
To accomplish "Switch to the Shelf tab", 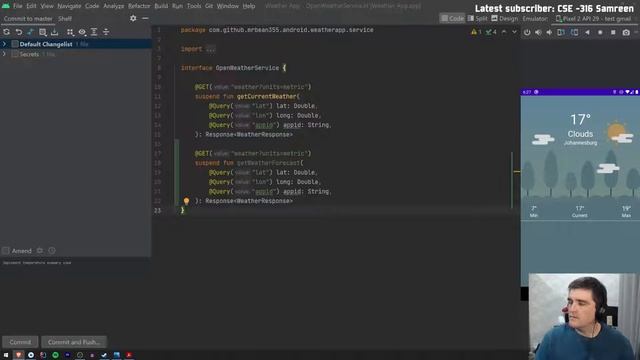I will click(65, 18).
